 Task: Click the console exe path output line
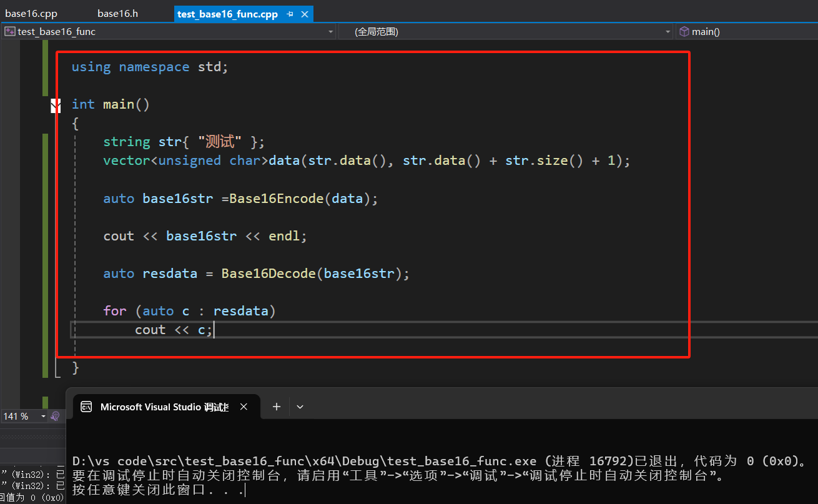pyautogui.click(x=440, y=461)
